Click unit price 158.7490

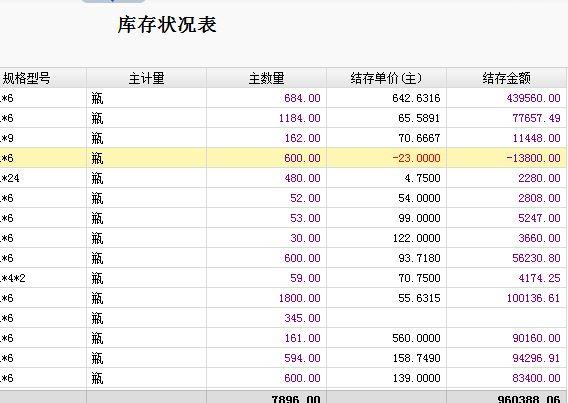[x=386, y=358]
